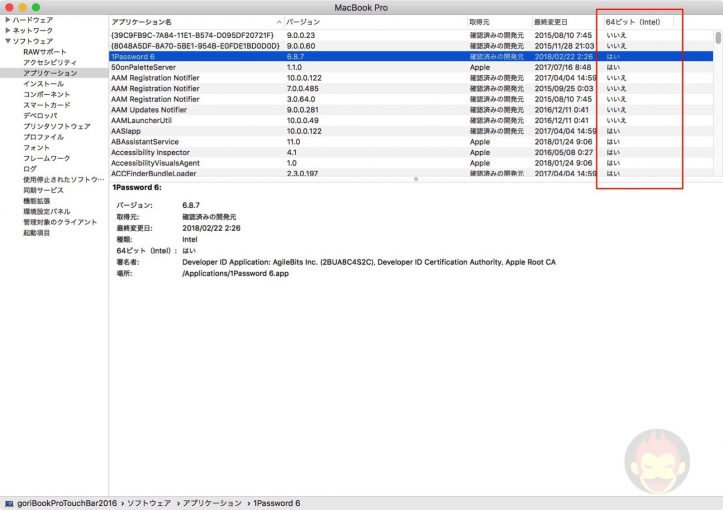Viewport: 723px width, 510px height.
Task: Select 起動項目 in the sidebar
Action: click(x=36, y=232)
